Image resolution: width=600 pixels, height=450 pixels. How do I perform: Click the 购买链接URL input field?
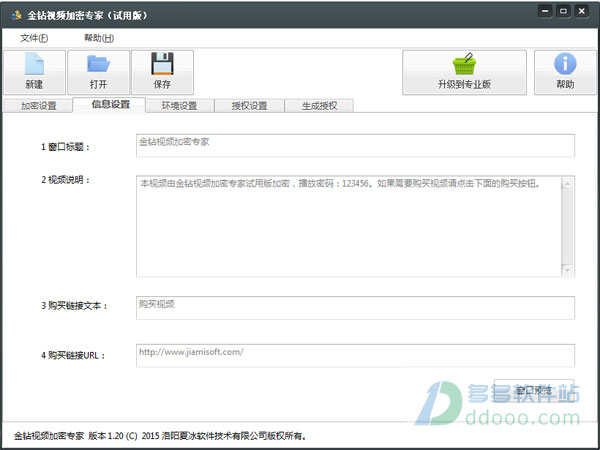355,355
